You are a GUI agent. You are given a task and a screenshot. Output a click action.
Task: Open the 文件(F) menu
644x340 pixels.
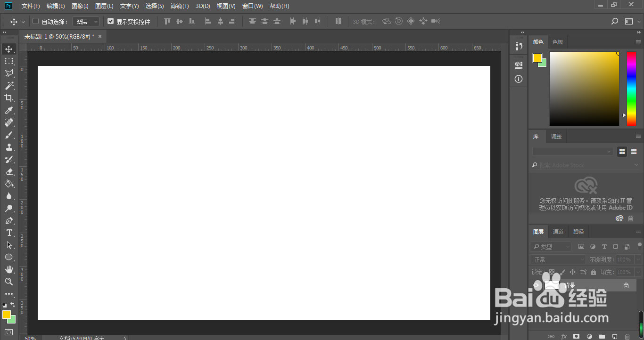click(x=31, y=6)
